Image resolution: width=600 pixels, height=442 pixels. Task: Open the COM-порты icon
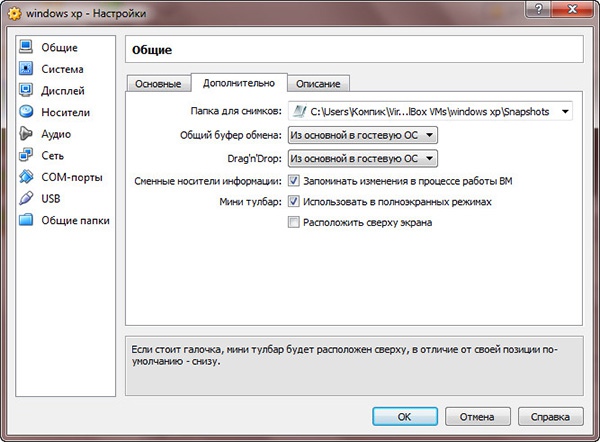coord(25,177)
